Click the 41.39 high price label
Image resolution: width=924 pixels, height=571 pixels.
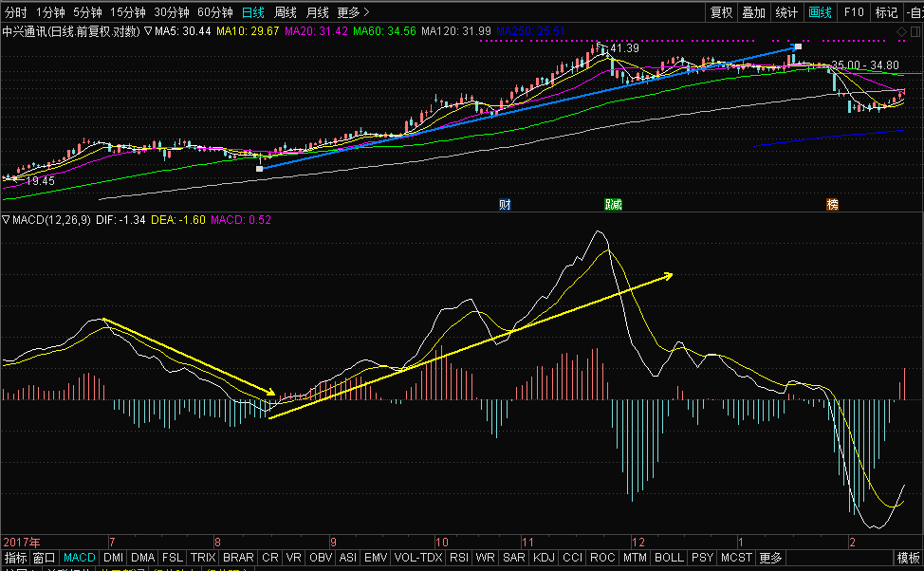[624, 47]
